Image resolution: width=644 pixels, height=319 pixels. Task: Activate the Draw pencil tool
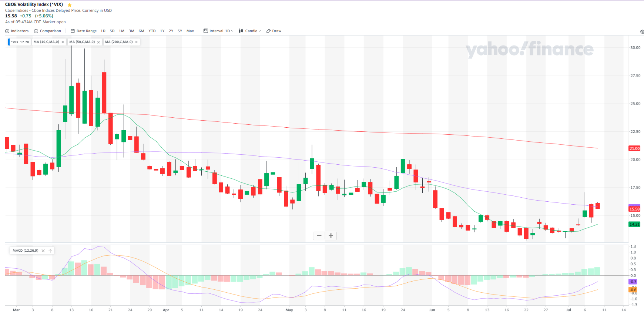pyautogui.click(x=274, y=31)
